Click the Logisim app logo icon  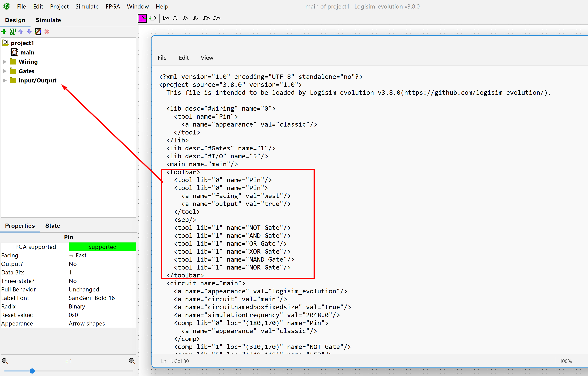[x=7, y=6]
